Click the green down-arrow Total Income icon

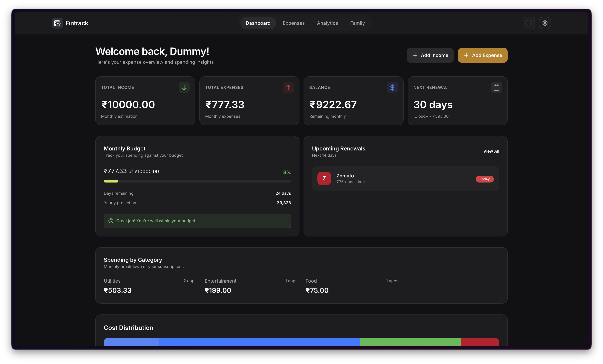(184, 87)
